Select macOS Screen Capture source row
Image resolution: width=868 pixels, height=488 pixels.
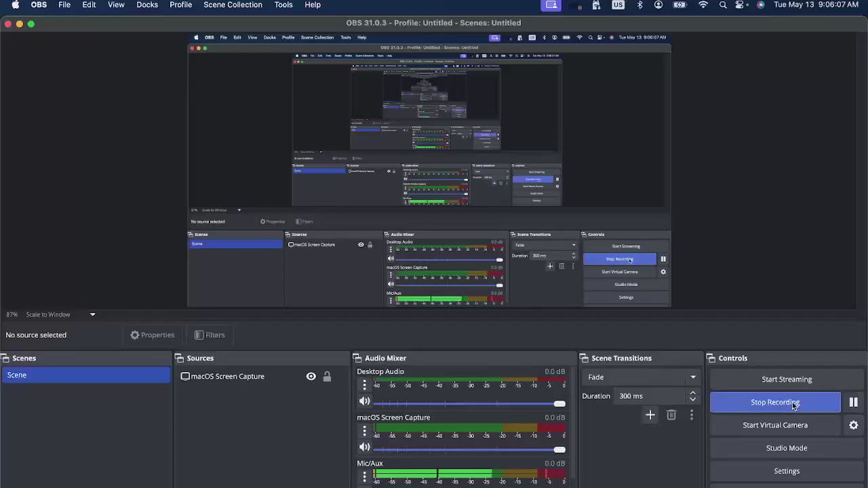pos(261,376)
